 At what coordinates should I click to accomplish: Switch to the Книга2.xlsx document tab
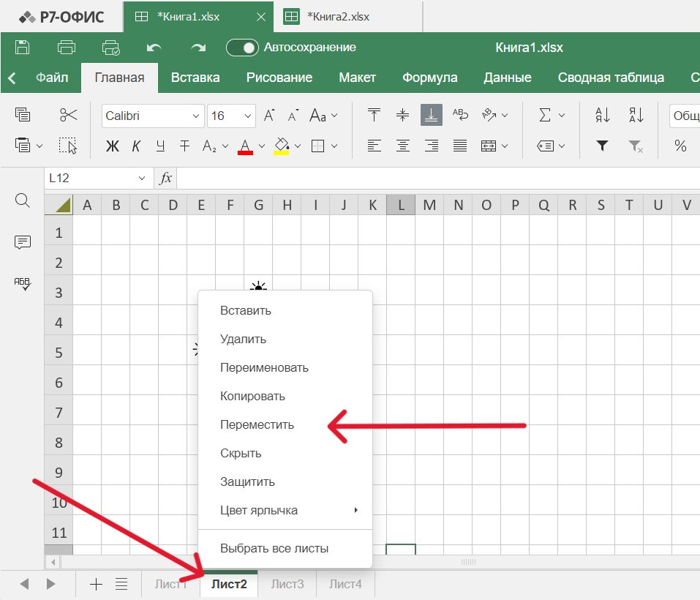click(x=337, y=16)
